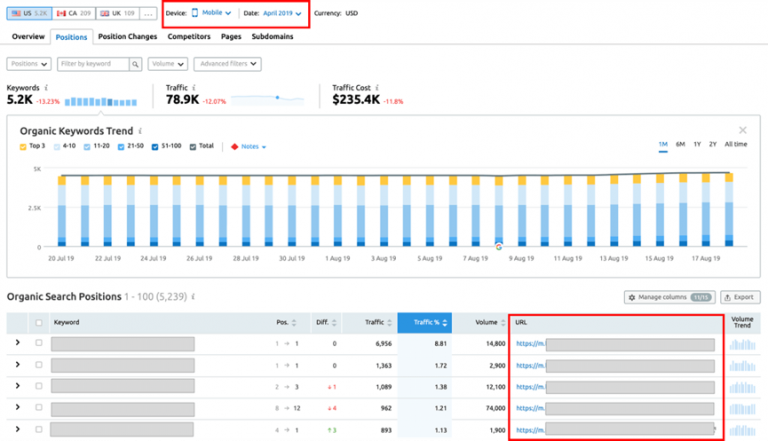
Task: Switch to the Position Changes tab
Action: click(x=128, y=36)
